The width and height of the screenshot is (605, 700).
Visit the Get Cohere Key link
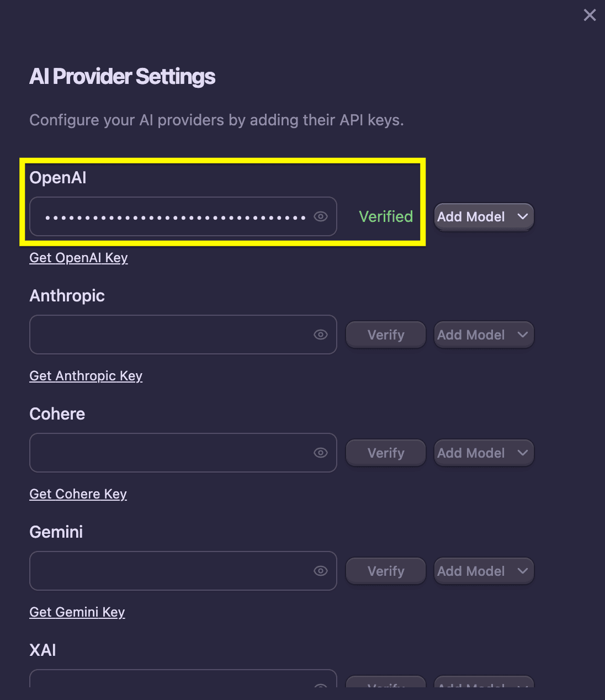pos(78,494)
